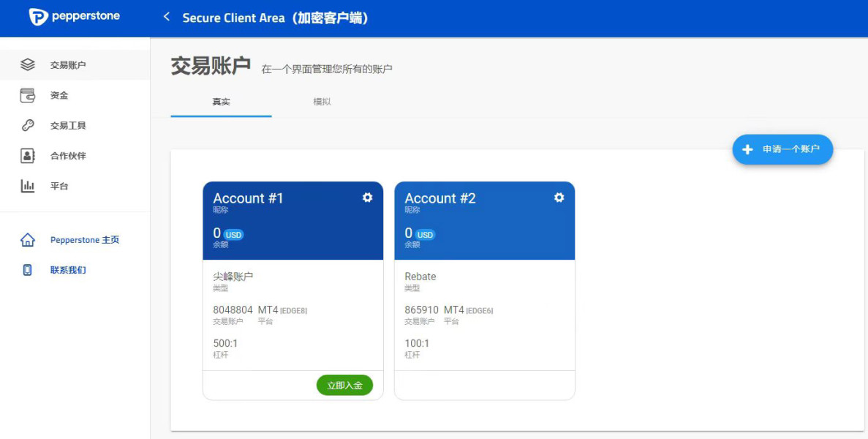Click the 交易账户 page heading

click(211, 66)
